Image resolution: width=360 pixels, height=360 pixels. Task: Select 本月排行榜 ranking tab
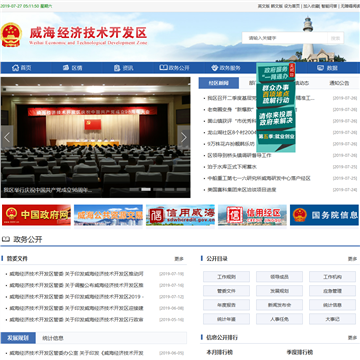click(x=219, y=352)
